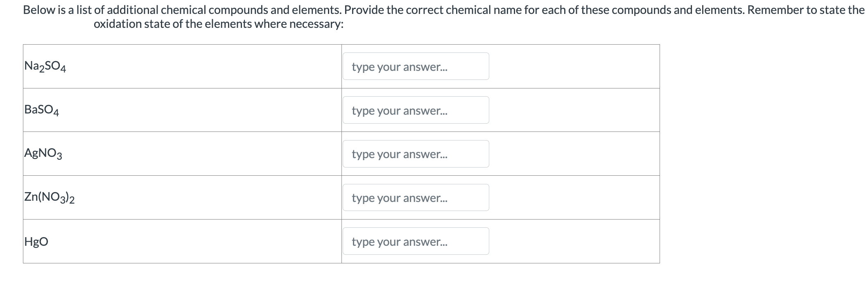Select the Zn(NO3)2 formula label
Screen dimensions: 868x281
coord(50,197)
